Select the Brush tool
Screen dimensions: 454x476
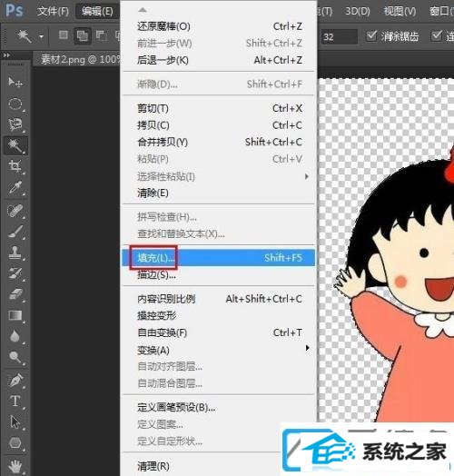tap(15, 232)
